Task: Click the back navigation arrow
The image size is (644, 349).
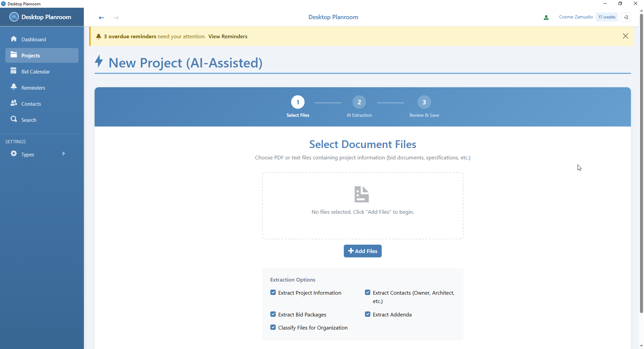Action: [101, 18]
